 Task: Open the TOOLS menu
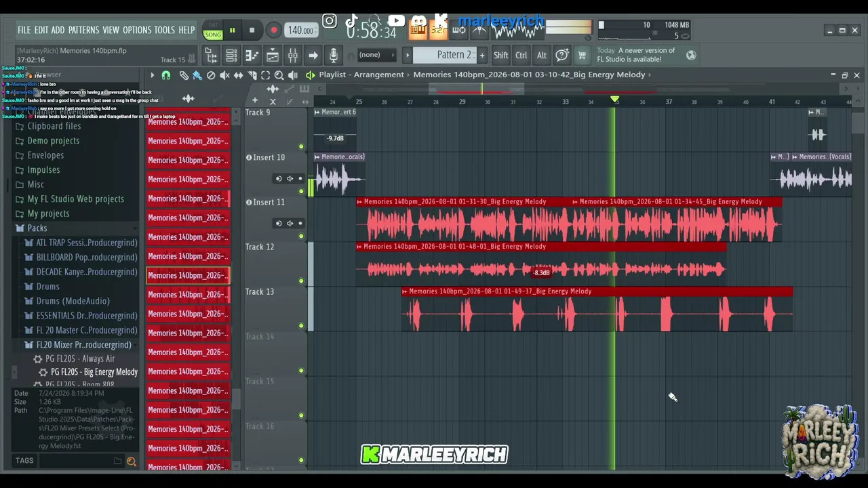pyautogui.click(x=164, y=30)
